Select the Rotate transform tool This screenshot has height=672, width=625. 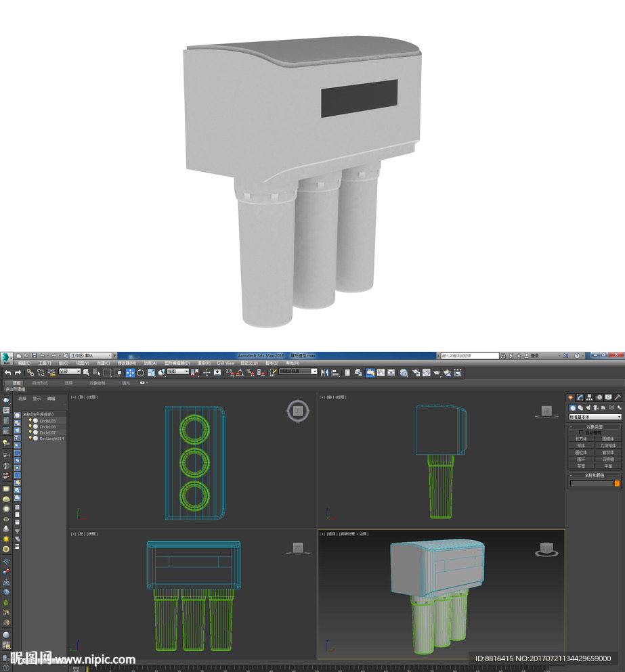coord(140,373)
